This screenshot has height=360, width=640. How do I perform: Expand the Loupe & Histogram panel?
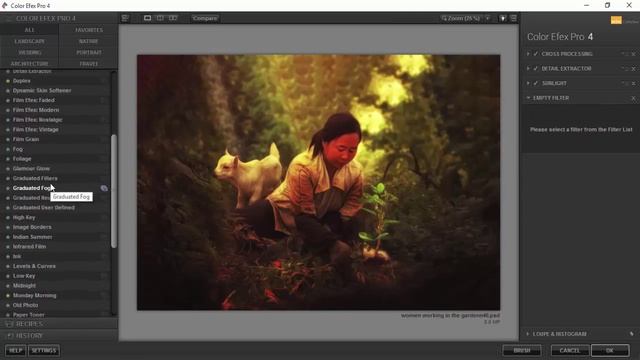coord(527,334)
